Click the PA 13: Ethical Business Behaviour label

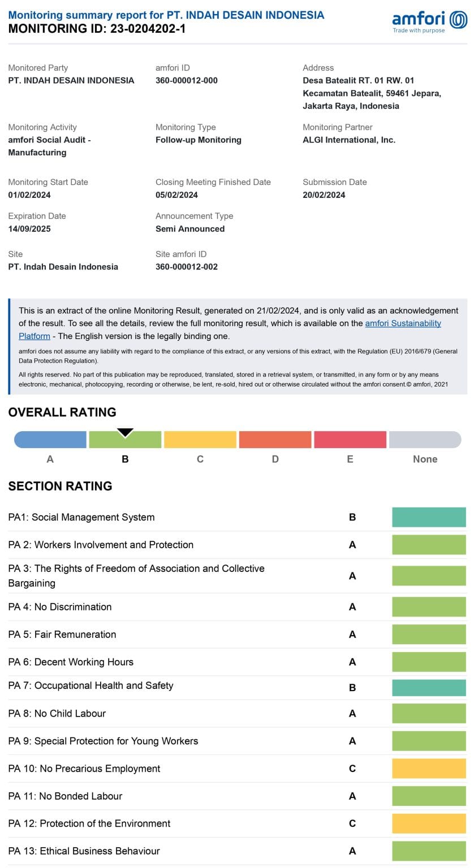tap(84, 851)
